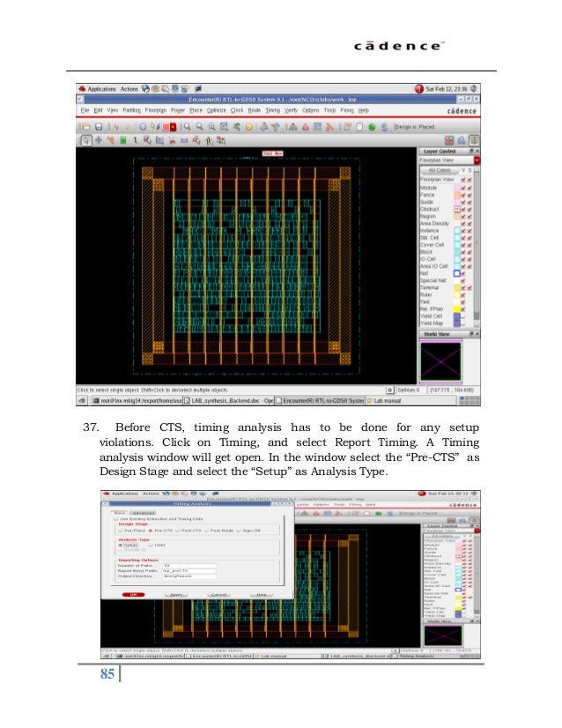Click Help in the Timing Analysis dialog
The width and height of the screenshot is (562, 728).
(x=262, y=594)
